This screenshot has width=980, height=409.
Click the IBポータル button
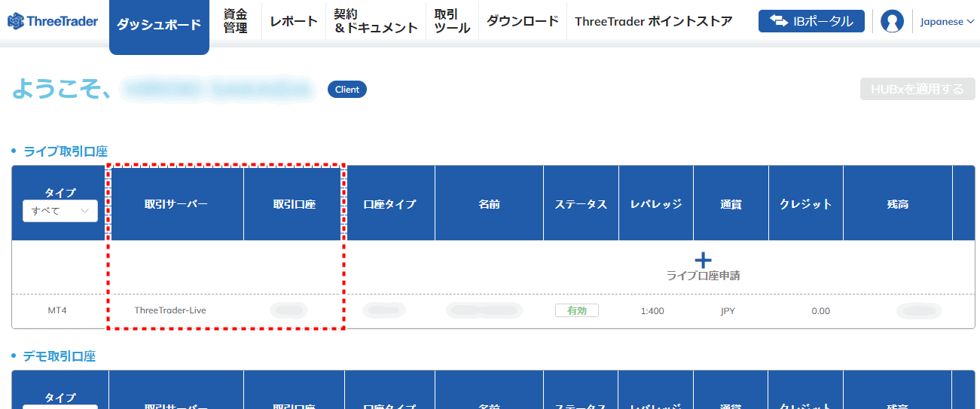[x=811, y=21]
